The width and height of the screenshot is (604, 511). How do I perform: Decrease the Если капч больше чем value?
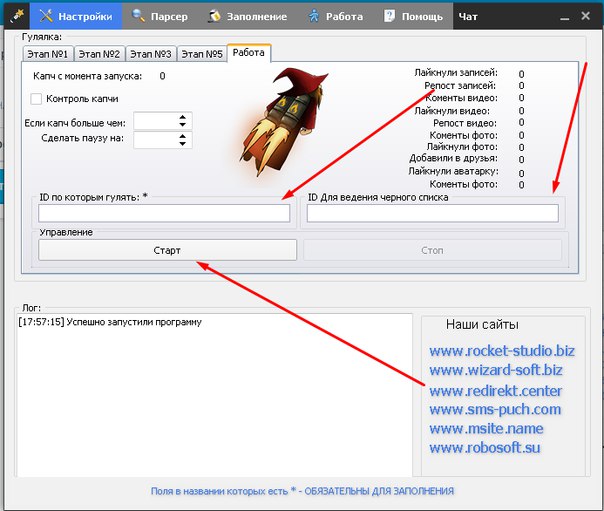[183, 125]
